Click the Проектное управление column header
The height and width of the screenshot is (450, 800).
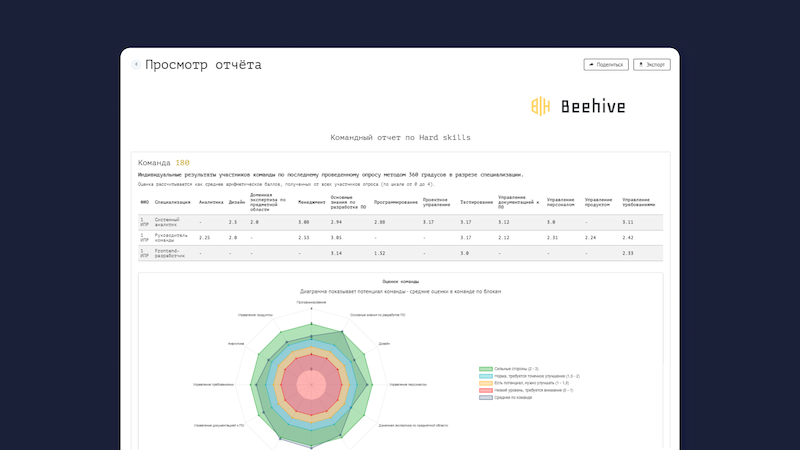pos(436,203)
